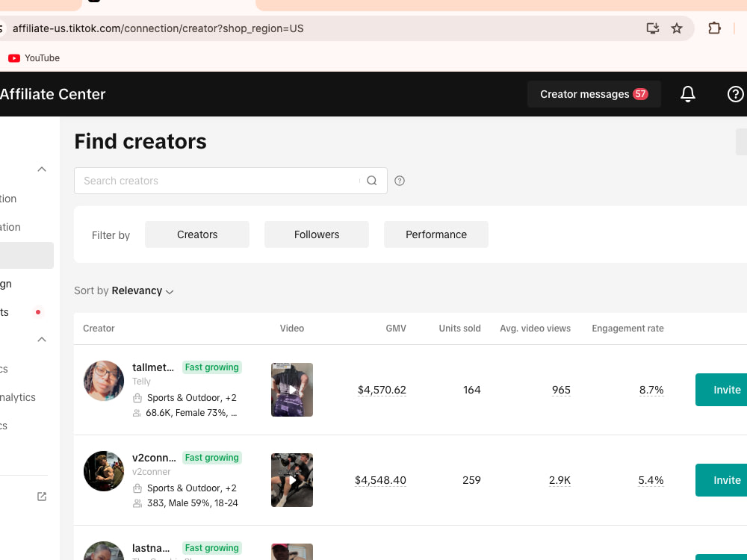Image resolution: width=747 pixels, height=560 pixels.
Task: Open tallmet creator avatar
Action: point(103,381)
